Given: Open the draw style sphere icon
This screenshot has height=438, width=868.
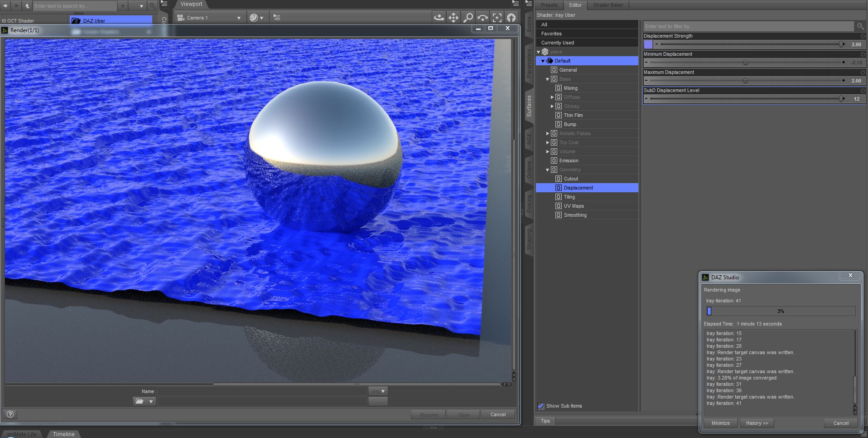Looking at the screenshot, I should coord(254,18).
